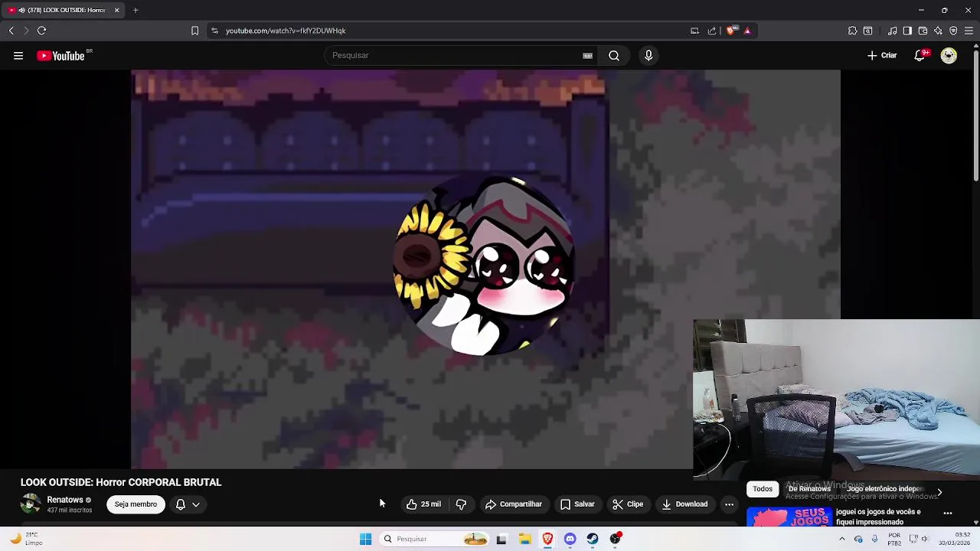The image size is (980, 551).
Task: Select the Jogo eletrônico independente chip
Action: (x=884, y=489)
